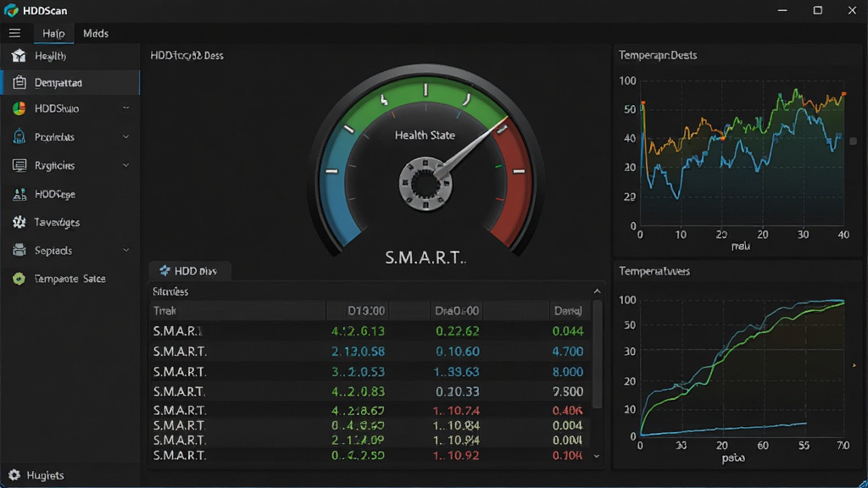Click the value 0.20.33 in the table
Viewport: 868px width, 488px height.
pyautogui.click(x=457, y=391)
